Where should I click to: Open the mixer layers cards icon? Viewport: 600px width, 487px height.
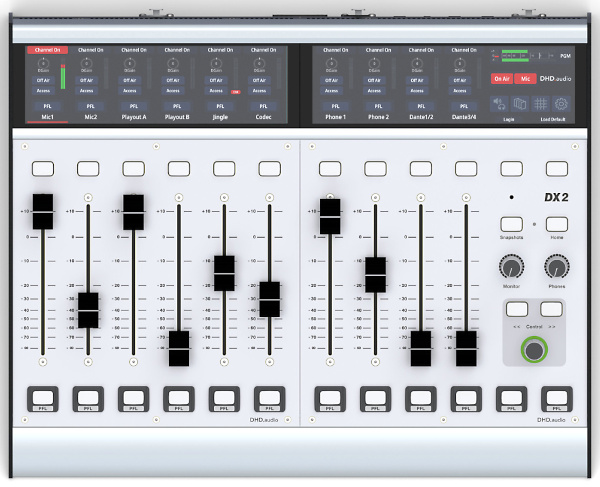pos(520,104)
